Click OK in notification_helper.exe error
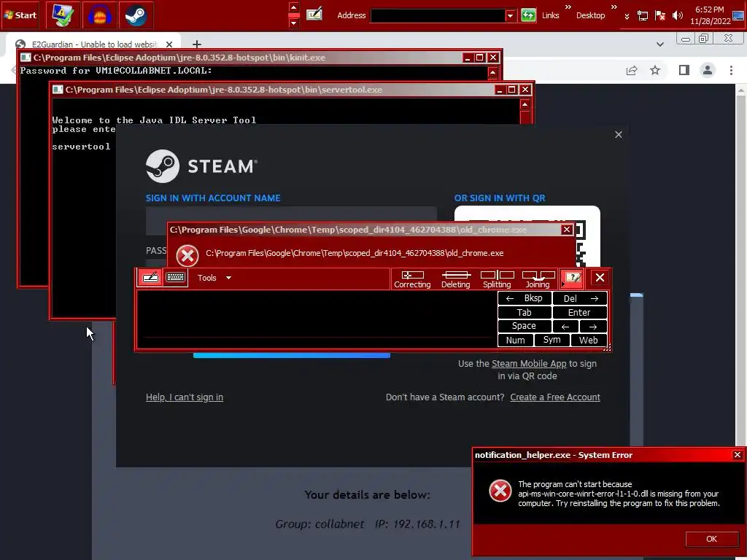Viewport: 747px width, 560px height. (x=711, y=539)
